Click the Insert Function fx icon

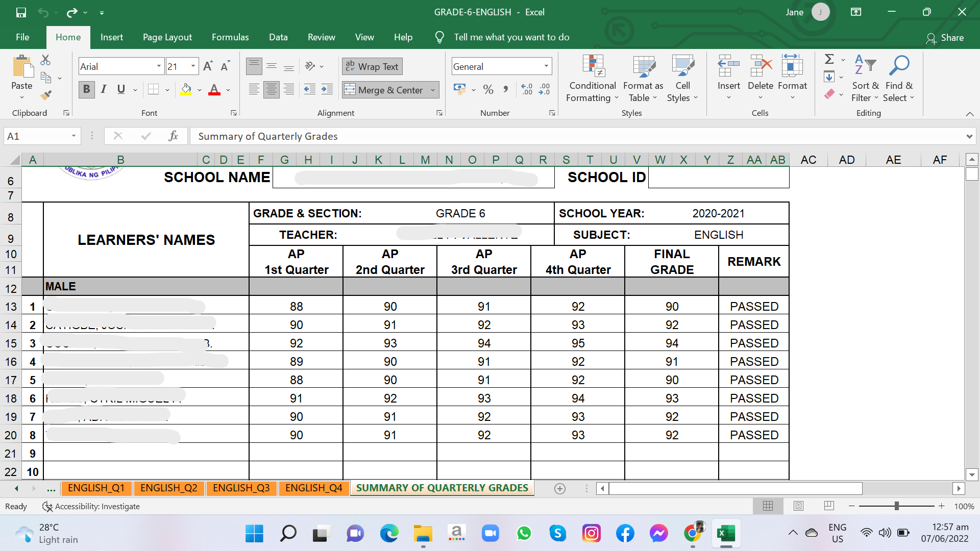(173, 136)
